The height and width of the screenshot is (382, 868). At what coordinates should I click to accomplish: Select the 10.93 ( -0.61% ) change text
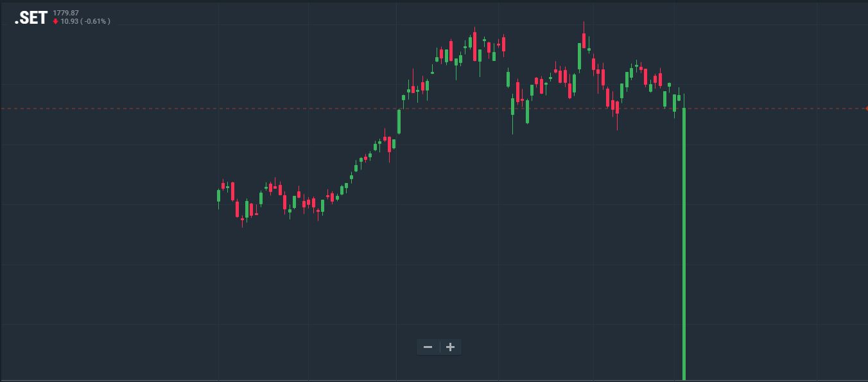tap(85, 21)
